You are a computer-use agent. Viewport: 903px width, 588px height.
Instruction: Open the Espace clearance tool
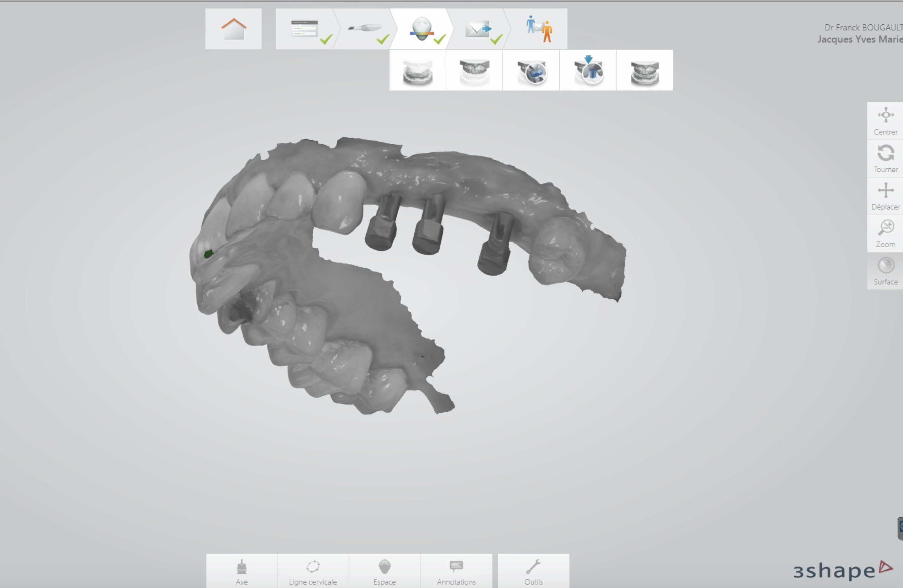(385, 571)
